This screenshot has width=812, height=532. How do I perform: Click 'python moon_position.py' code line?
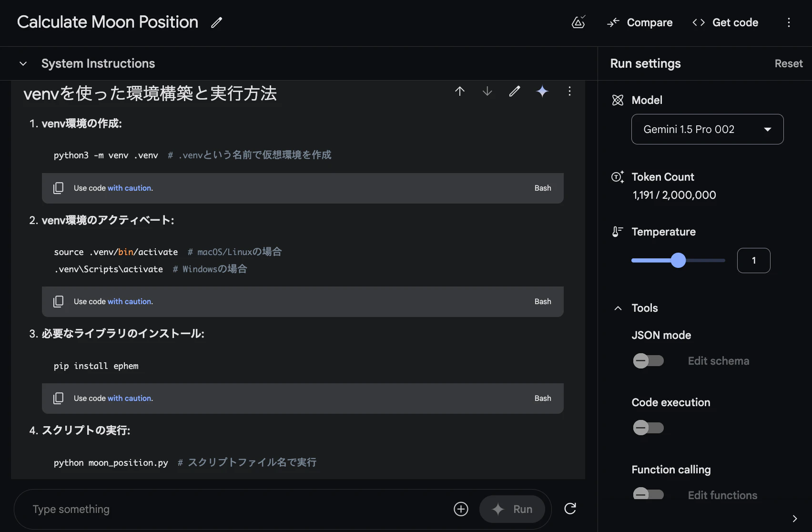(x=111, y=463)
